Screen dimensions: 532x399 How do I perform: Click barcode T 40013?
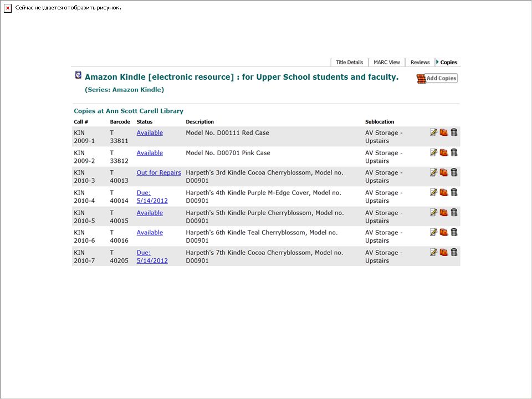click(119, 176)
